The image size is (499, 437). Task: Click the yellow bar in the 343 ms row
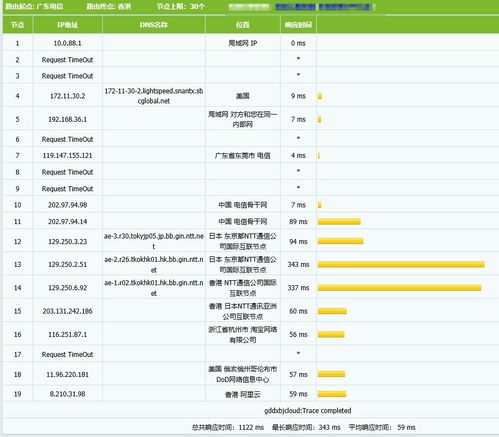(x=401, y=265)
